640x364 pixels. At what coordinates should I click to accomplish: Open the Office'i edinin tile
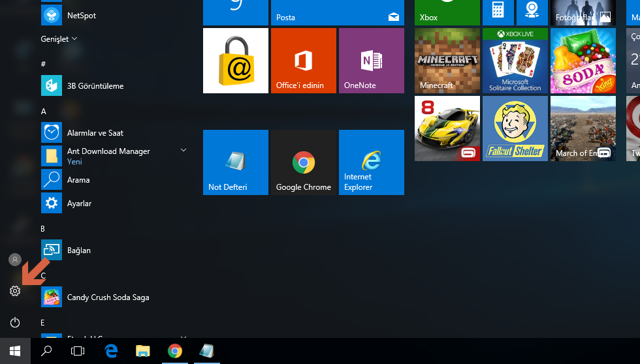click(x=304, y=61)
